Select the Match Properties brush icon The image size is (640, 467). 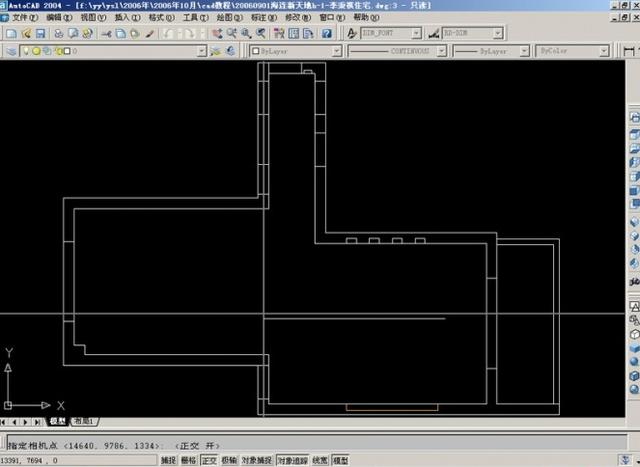tap(150, 33)
